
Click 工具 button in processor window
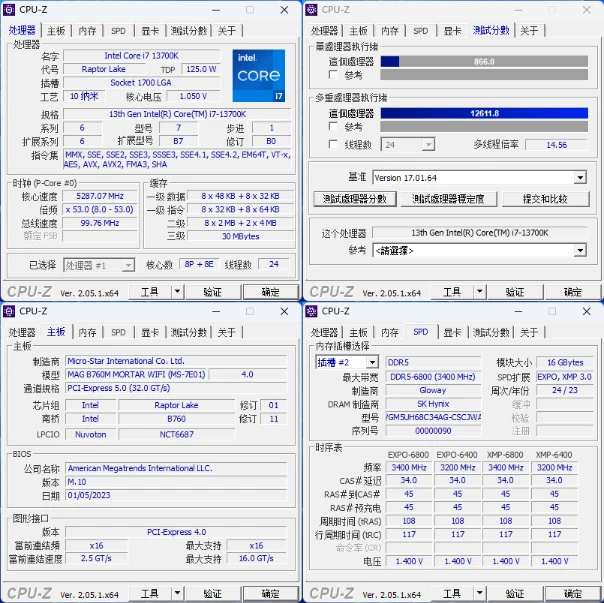click(x=150, y=292)
